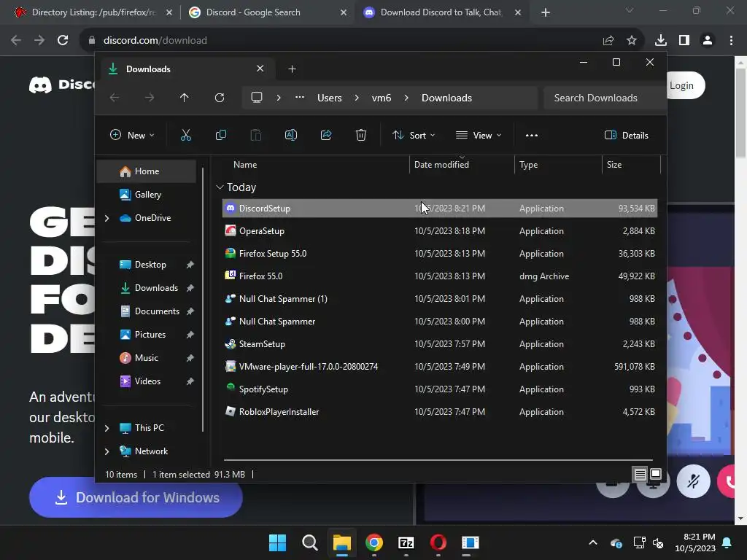Click the Cut scissors icon in File Explorer
Screen dimensions: 747x560
[186, 135]
